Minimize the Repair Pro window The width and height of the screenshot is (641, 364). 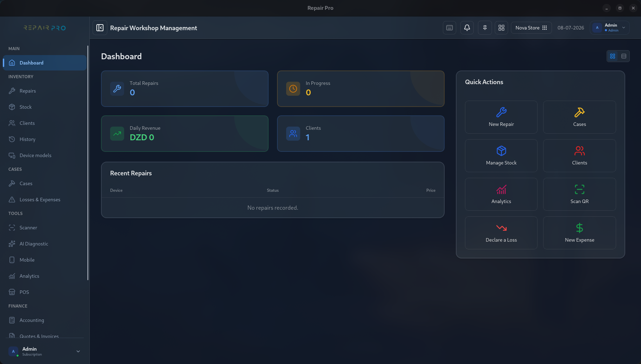[x=607, y=8]
